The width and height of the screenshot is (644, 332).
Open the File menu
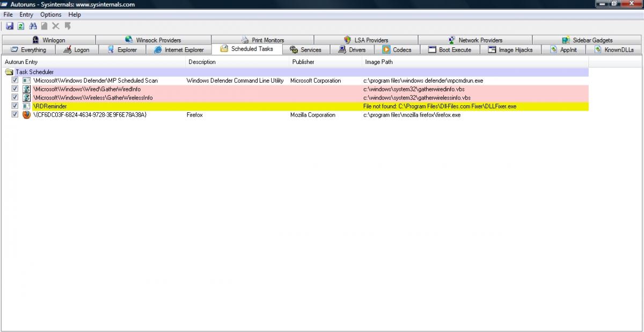(x=8, y=15)
